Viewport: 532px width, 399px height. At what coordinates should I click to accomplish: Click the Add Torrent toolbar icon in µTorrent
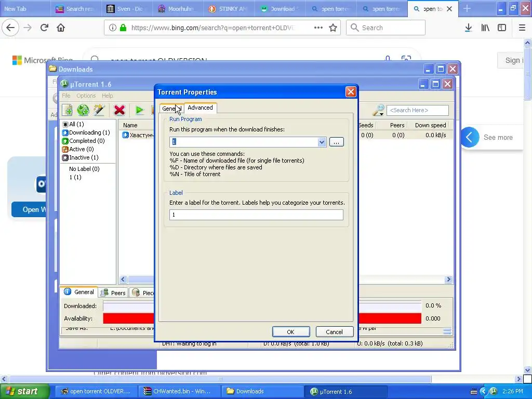click(67, 110)
